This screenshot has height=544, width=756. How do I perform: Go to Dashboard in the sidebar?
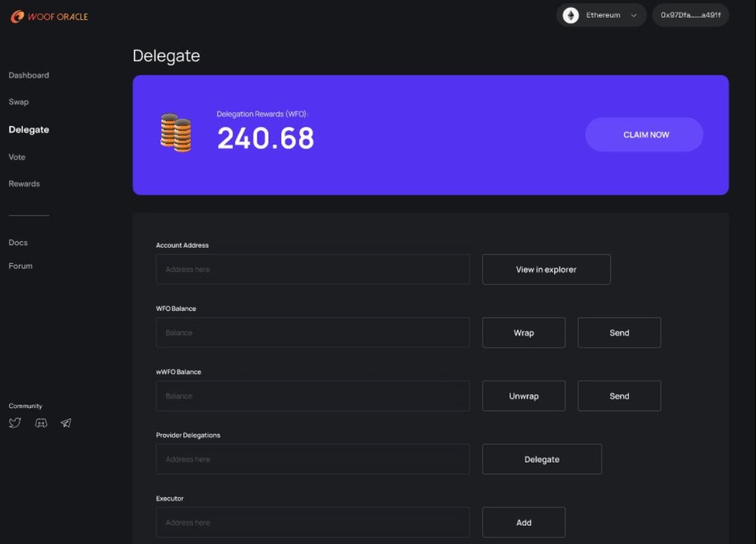click(x=29, y=76)
